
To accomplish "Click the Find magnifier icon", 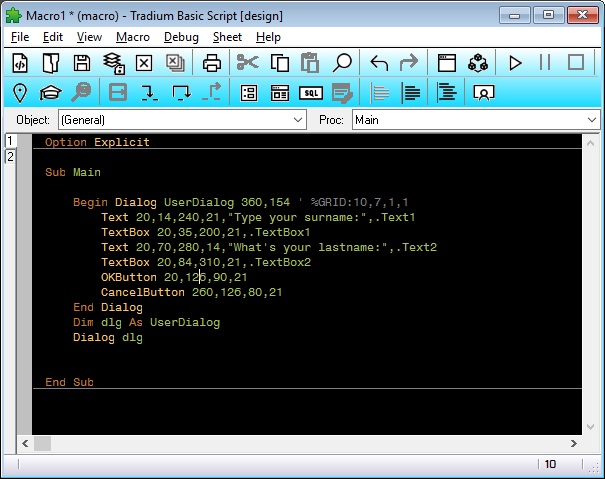I will [x=342, y=63].
